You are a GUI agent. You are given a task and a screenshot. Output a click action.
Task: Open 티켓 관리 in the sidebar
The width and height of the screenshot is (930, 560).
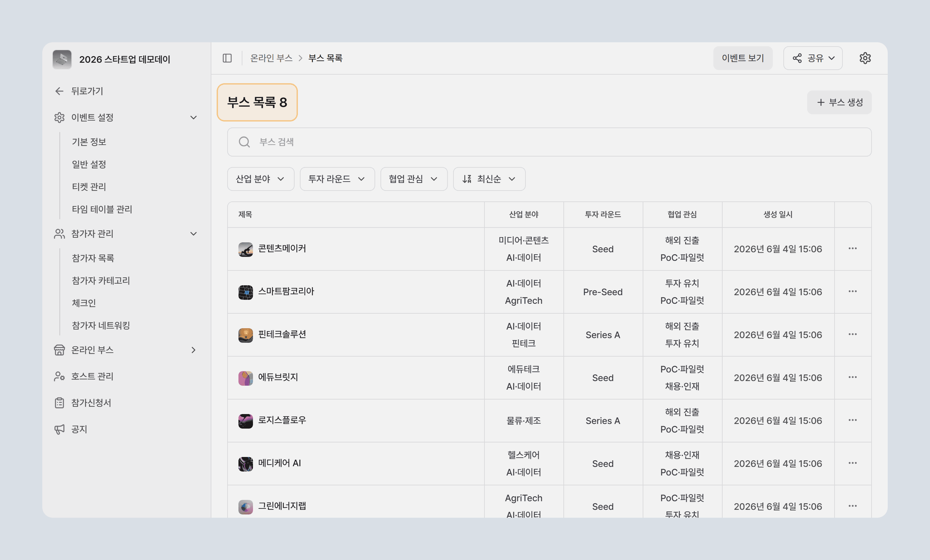pos(89,187)
